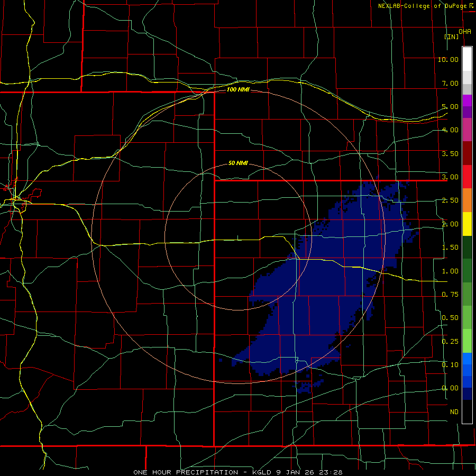Click the 3.50 scale value
Image resolution: width=476 pixels, height=476 pixels.
coord(450,153)
